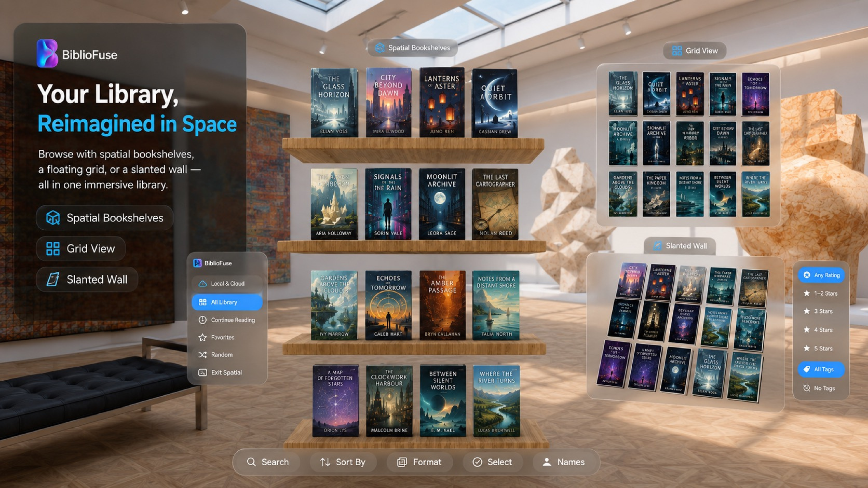
Task: Click the clock icon for Continue Reading
Action: pyautogui.click(x=203, y=320)
